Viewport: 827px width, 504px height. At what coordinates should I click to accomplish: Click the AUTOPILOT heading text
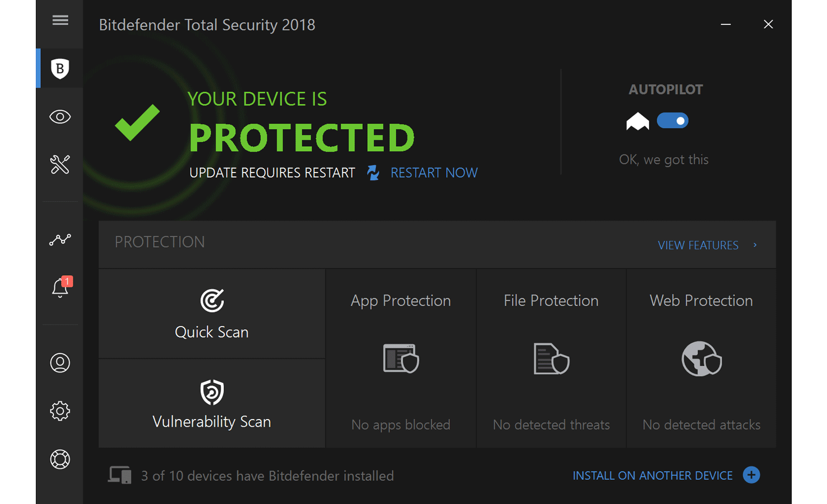coord(666,90)
